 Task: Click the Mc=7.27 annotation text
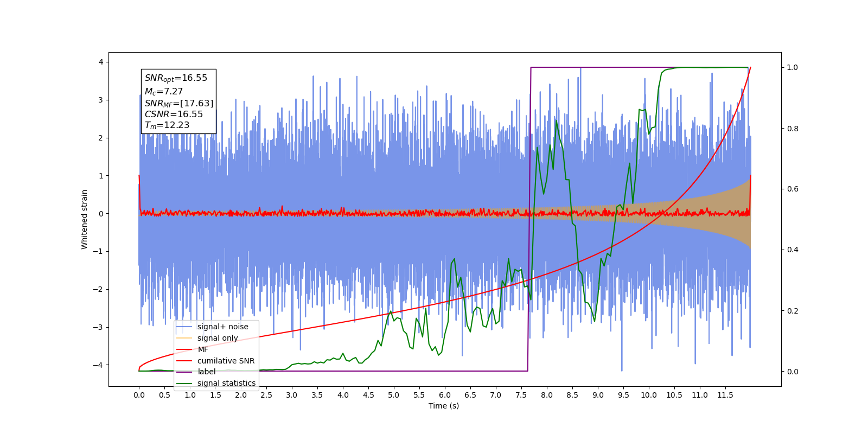pyautogui.click(x=163, y=92)
